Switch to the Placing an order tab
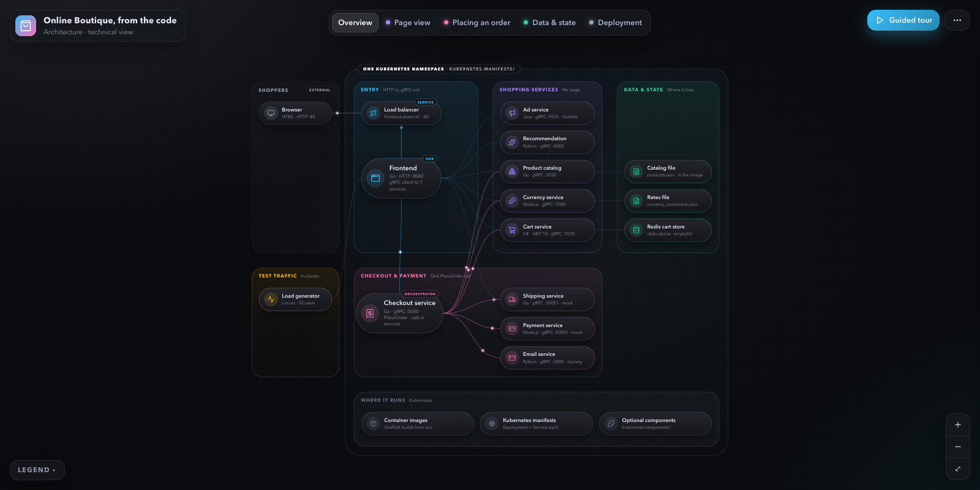Viewport: 980px width, 490px height. tap(477, 23)
